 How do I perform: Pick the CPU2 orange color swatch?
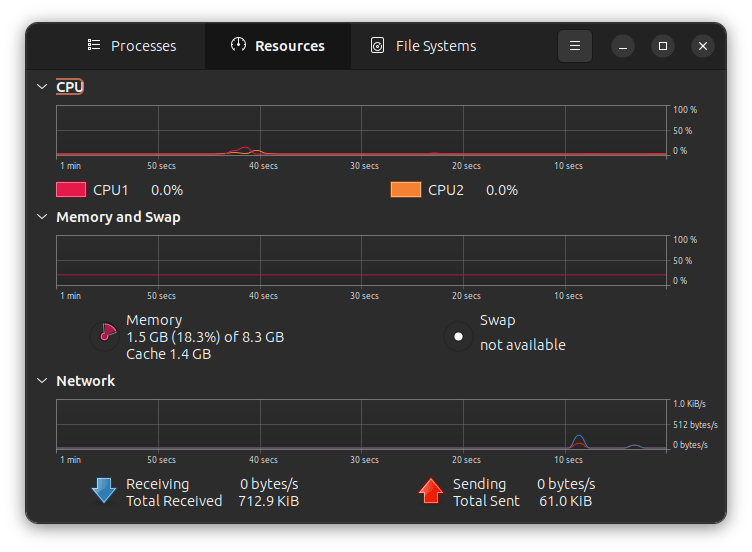pos(405,190)
